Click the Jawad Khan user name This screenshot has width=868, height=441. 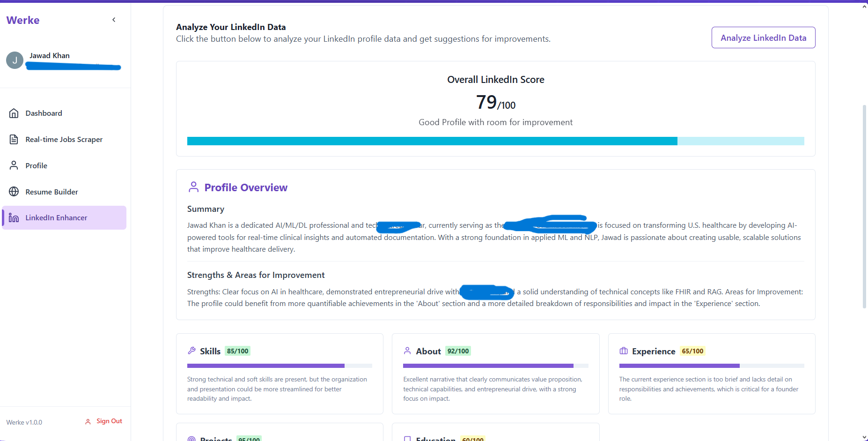(x=50, y=56)
